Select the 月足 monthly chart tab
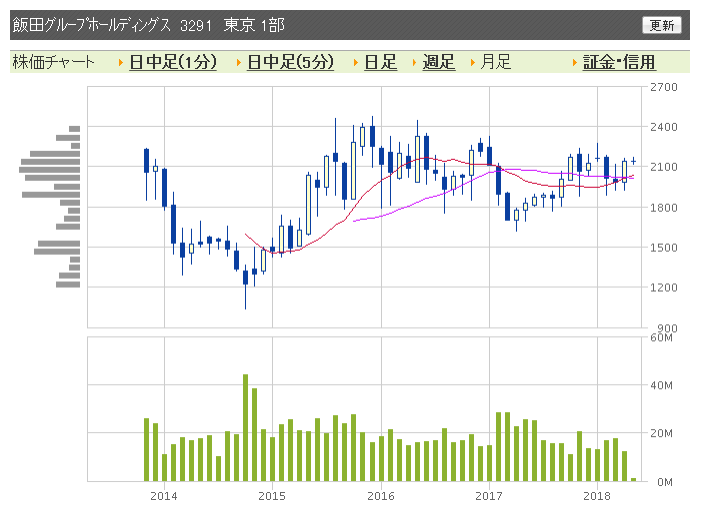The width and height of the screenshot is (701, 521). 495,62
